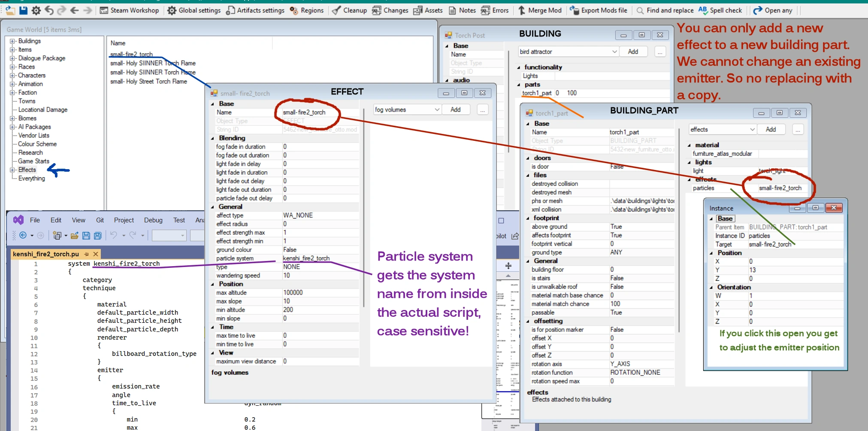The height and width of the screenshot is (431, 868).
Task: Open the Debug menu in Visual Studio
Action: coord(153,220)
